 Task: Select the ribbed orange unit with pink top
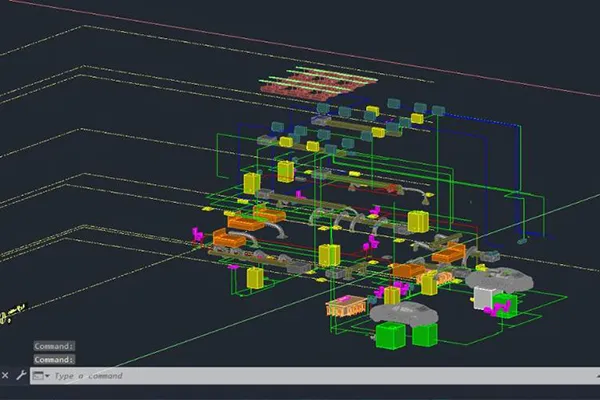(x=346, y=305)
